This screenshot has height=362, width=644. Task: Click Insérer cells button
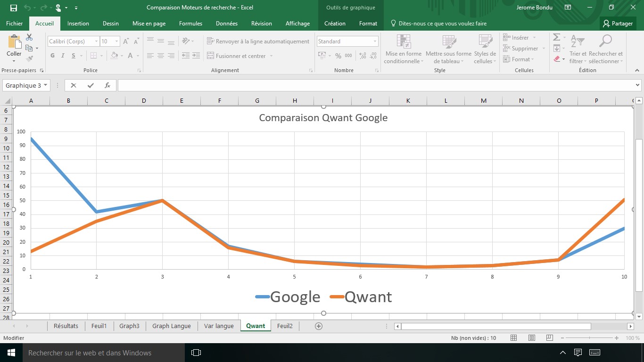pyautogui.click(x=516, y=38)
